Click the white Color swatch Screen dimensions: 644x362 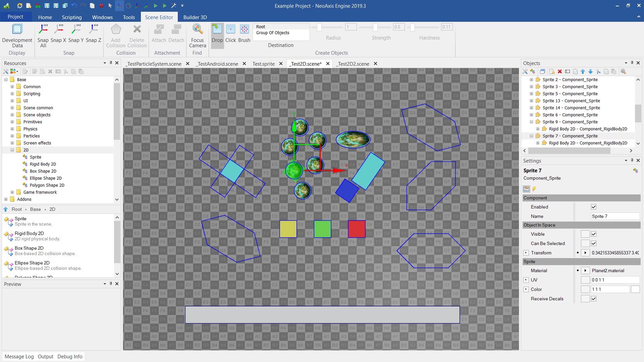tap(635, 289)
